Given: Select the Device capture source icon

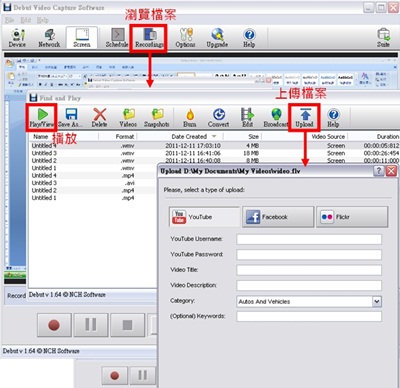Looking at the screenshot, I should pos(17,38).
